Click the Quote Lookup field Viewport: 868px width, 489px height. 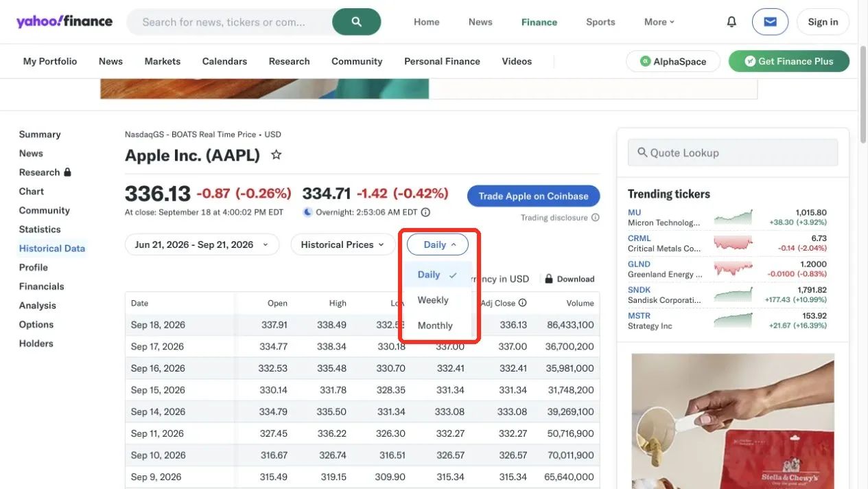pos(733,152)
